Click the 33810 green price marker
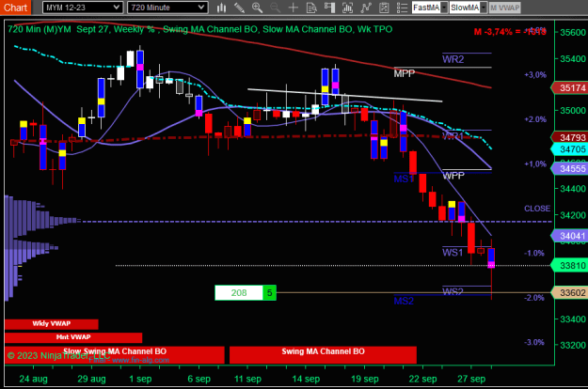 [569, 266]
